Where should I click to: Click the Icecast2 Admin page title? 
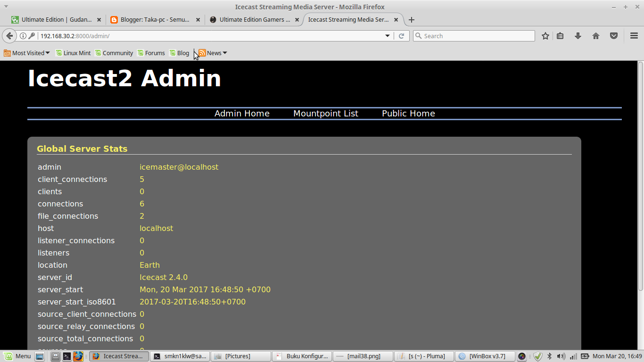[x=124, y=78]
